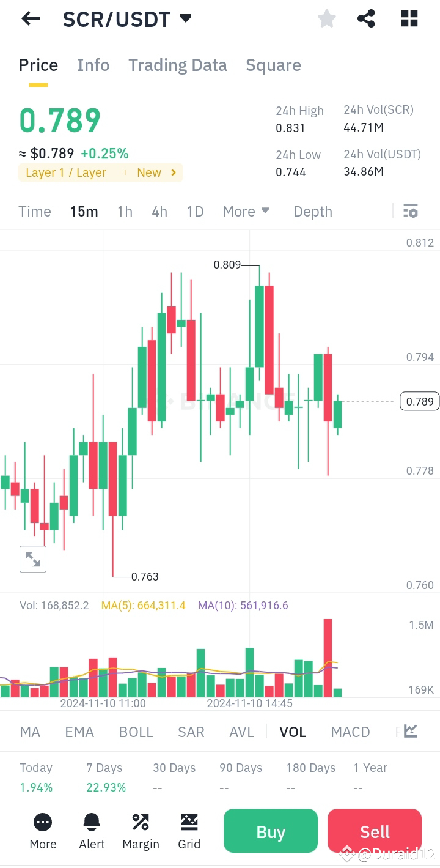Open the chart settings icon beside Depth

tap(411, 211)
